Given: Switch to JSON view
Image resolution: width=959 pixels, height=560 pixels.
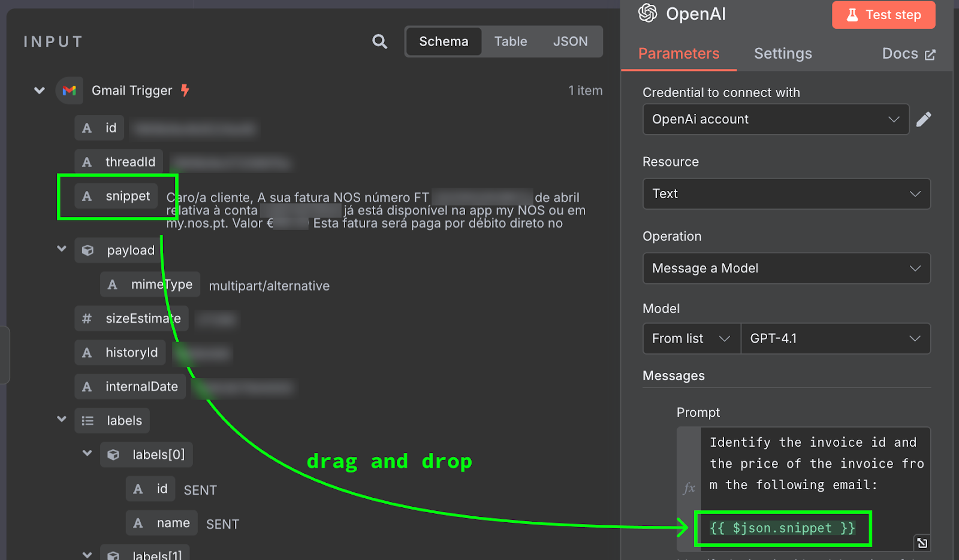Looking at the screenshot, I should (570, 41).
